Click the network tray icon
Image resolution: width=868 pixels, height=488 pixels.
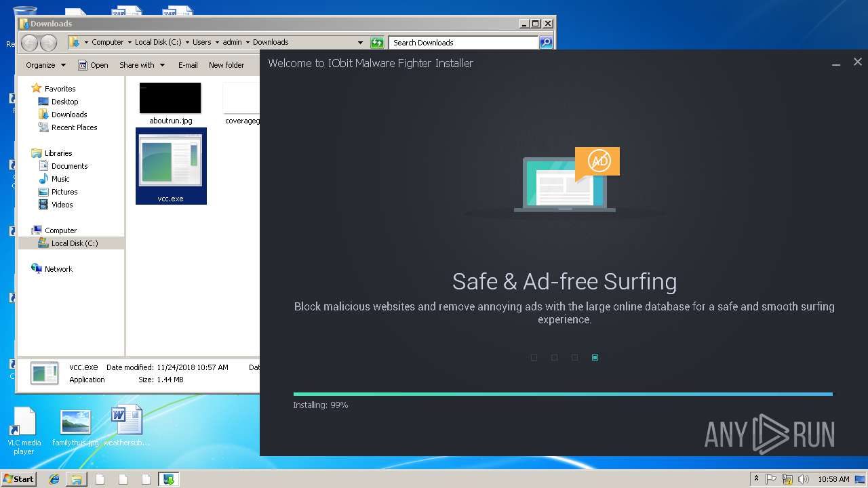(787, 479)
